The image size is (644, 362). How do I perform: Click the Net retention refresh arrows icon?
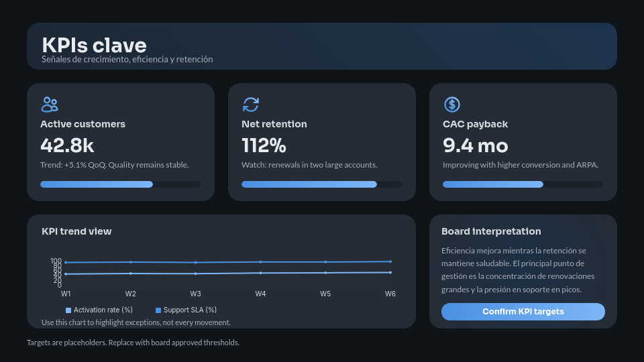click(250, 105)
